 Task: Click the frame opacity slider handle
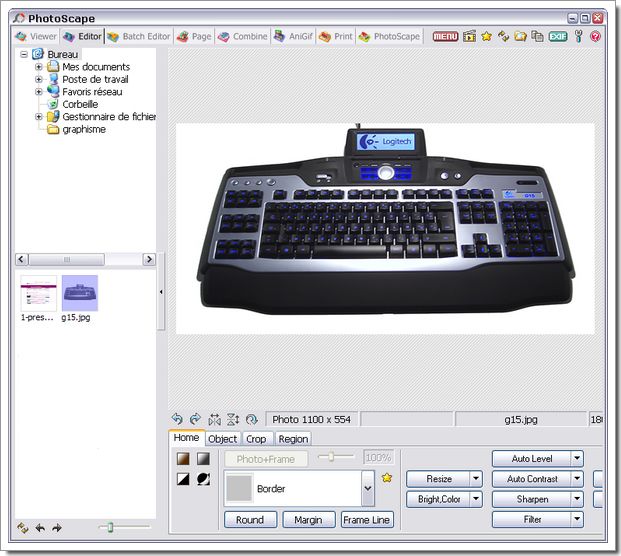coord(331,457)
